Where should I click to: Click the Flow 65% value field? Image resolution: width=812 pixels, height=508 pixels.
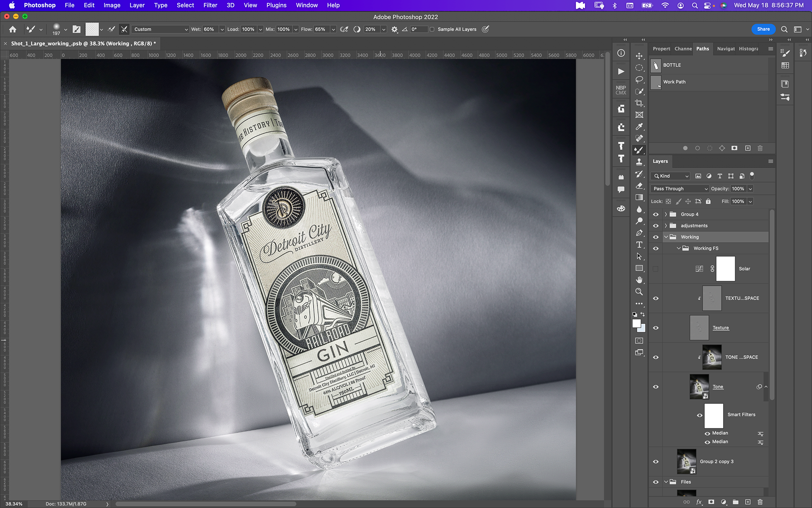click(x=321, y=29)
